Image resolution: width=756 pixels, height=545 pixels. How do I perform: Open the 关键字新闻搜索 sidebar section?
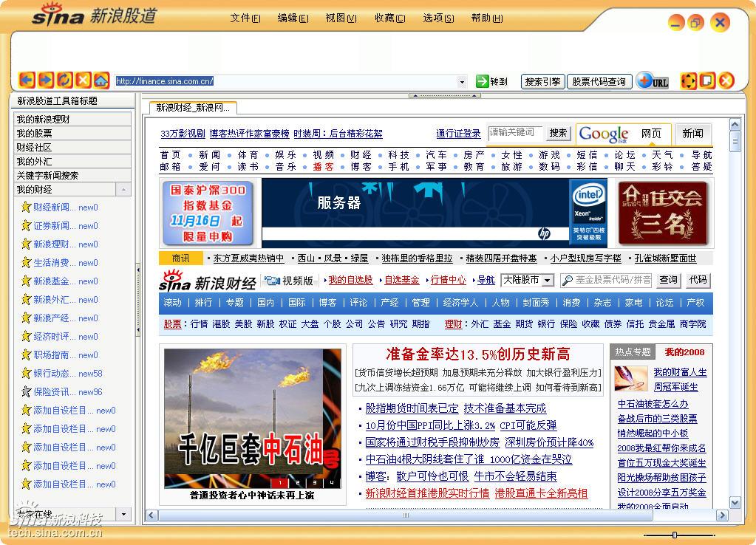(72, 176)
